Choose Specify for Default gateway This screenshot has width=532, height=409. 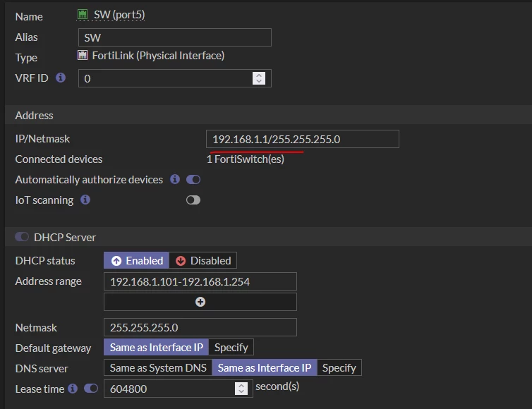pos(231,347)
